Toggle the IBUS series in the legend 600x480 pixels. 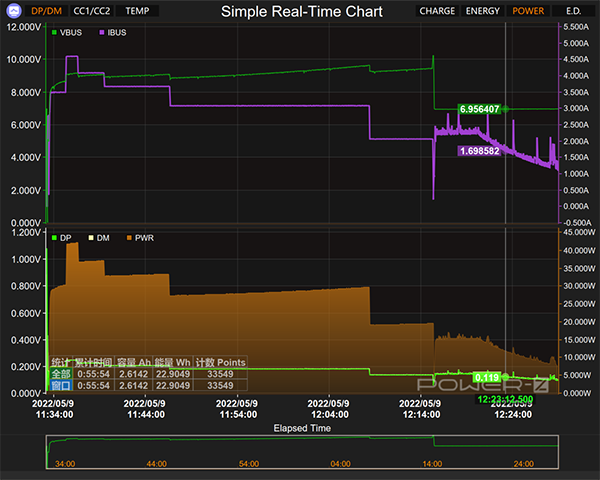(117, 33)
